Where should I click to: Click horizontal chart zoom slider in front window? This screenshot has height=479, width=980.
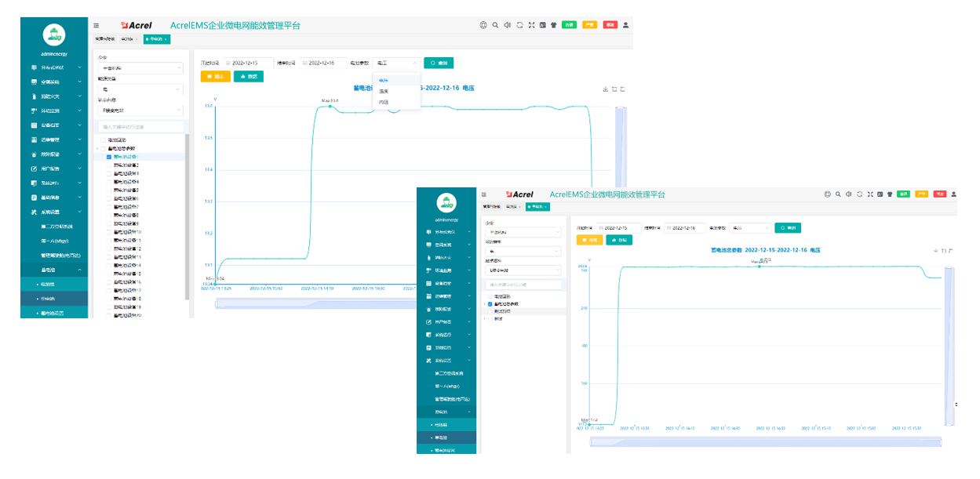[765, 442]
